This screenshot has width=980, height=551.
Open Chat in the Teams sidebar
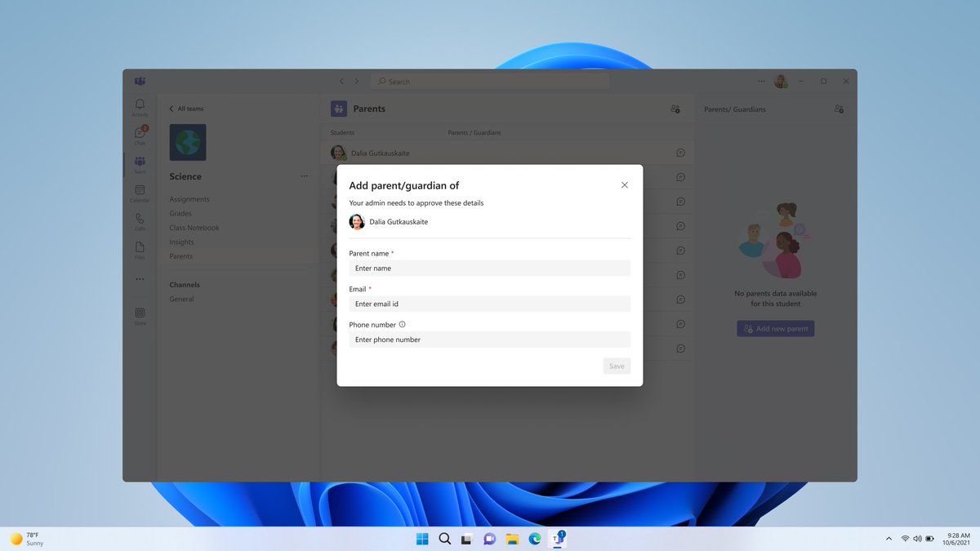click(x=140, y=136)
